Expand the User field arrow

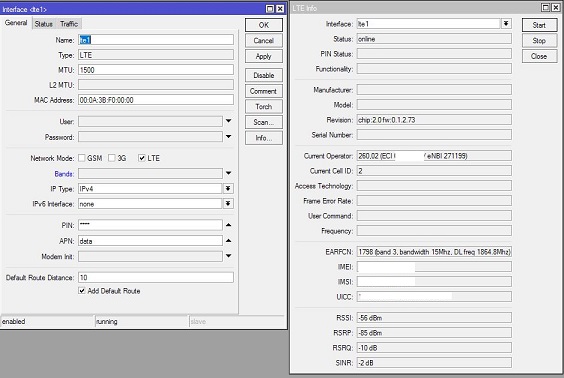[x=228, y=121]
